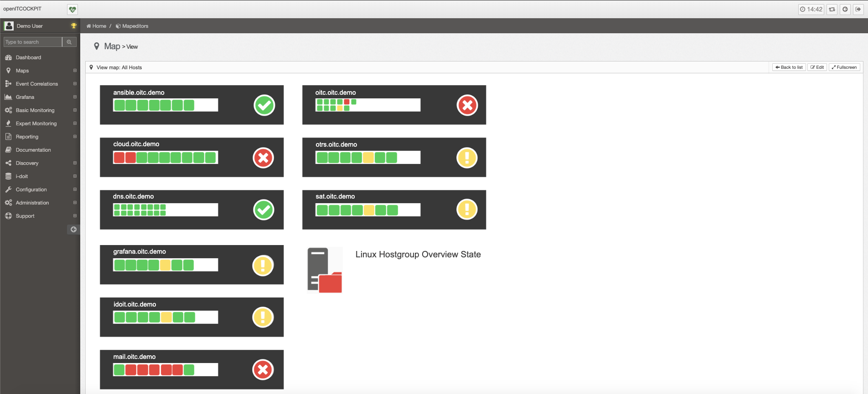Click the Fullscreen button
Image resolution: width=868 pixels, height=394 pixels.
(844, 67)
